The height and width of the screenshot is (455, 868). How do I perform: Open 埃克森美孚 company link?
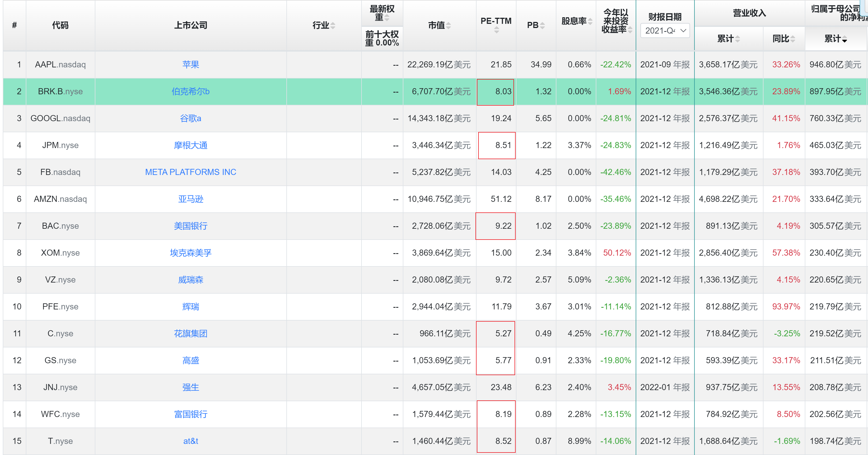(190, 253)
